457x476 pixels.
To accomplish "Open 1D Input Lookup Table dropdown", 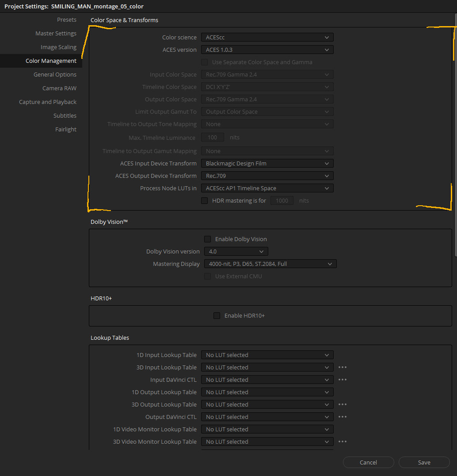I will click(267, 355).
